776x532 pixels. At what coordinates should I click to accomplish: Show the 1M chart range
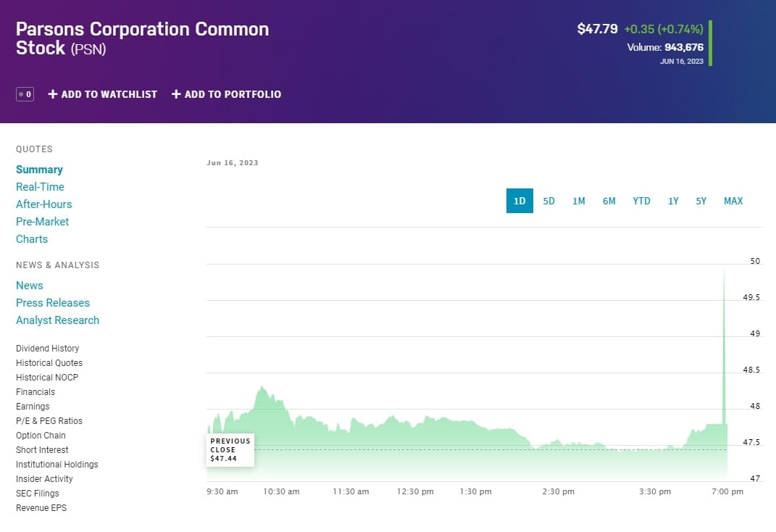578,201
